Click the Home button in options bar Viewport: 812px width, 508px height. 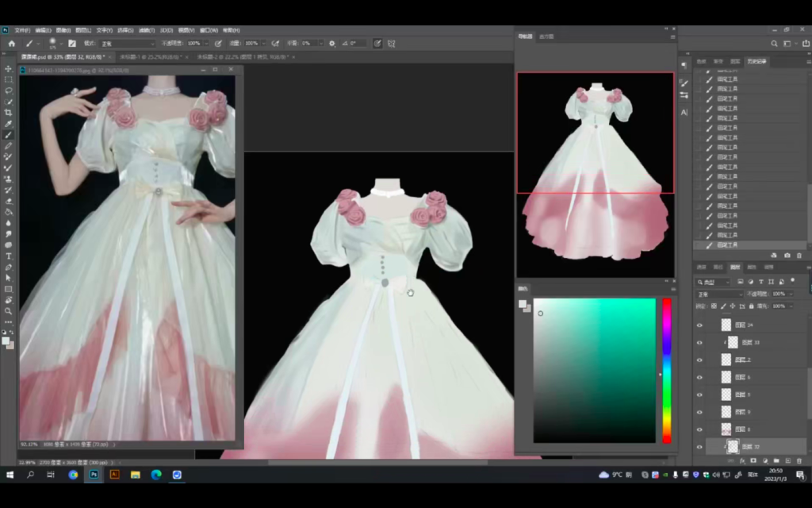(x=11, y=43)
